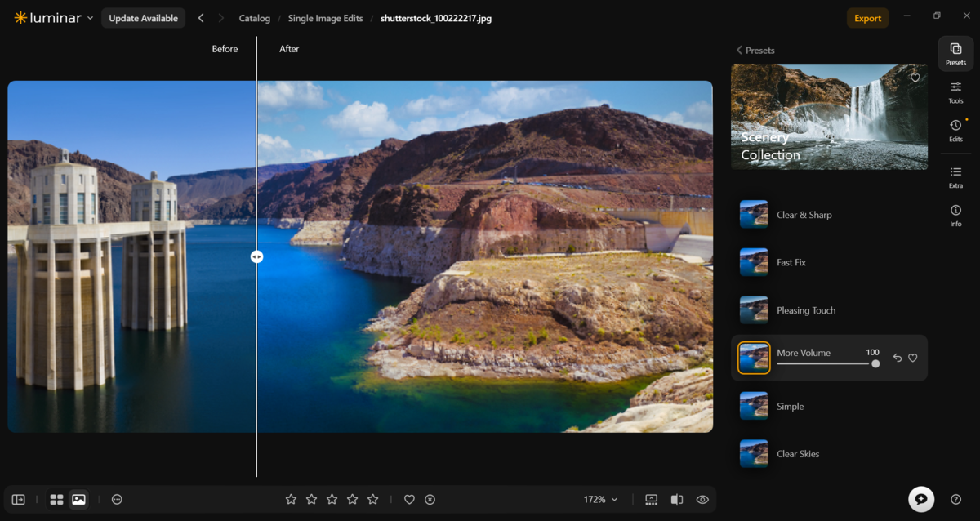This screenshot has height=521, width=980.
Task: Switch to single image view
Action: [78, 499]
